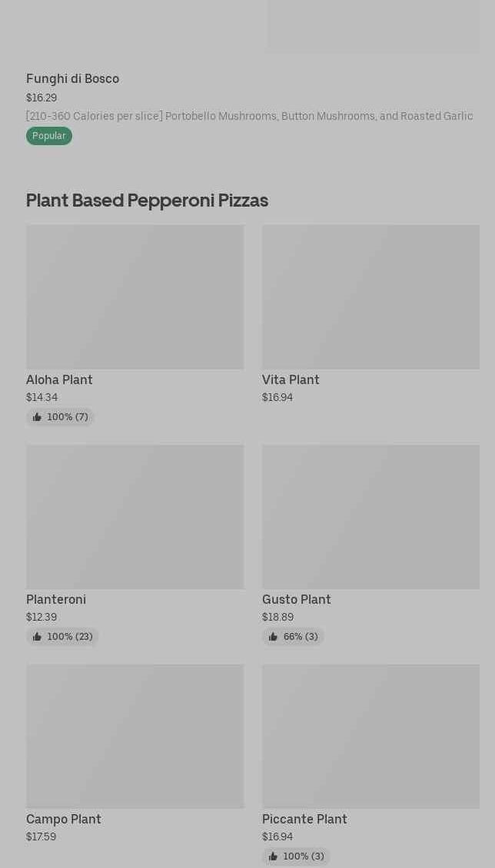Image resolution: width=495 pixels, height=868 pixels.
Task: Open the Vita Plant pizza image
Action: pos(370,297)
